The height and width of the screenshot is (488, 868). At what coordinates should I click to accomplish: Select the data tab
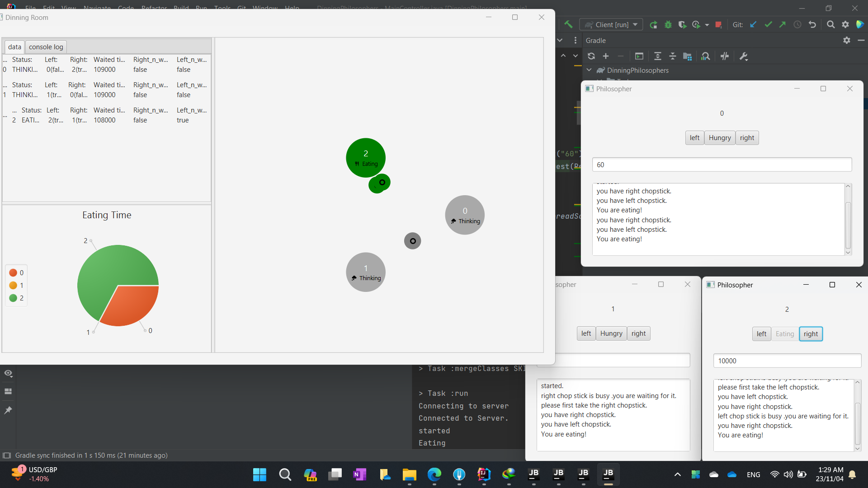(x=14, y=47)
